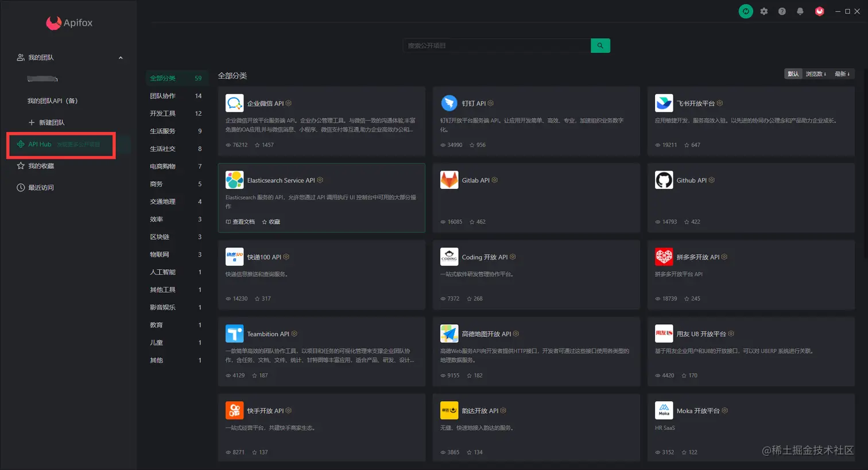Click the 企业微信 API logo
868x470 pixels.
pyautogui.click(x=235, y=103)
